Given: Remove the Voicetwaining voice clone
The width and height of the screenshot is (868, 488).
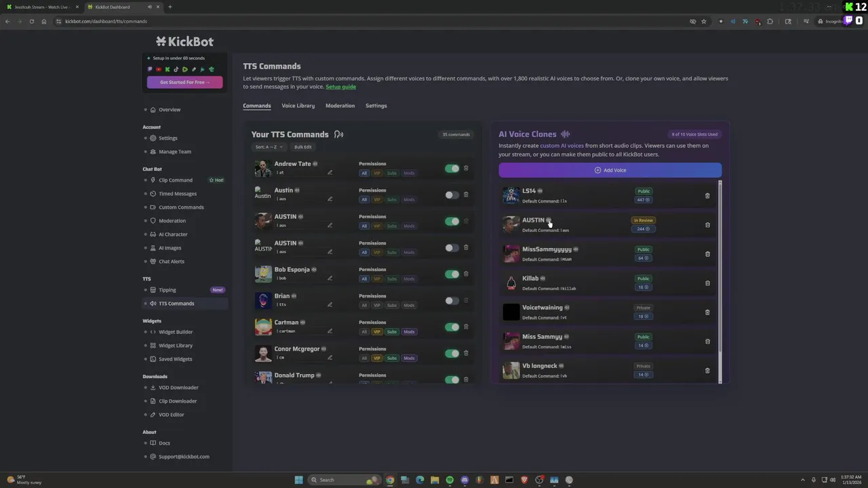Looking at the screenshot, I should [707, 312].
